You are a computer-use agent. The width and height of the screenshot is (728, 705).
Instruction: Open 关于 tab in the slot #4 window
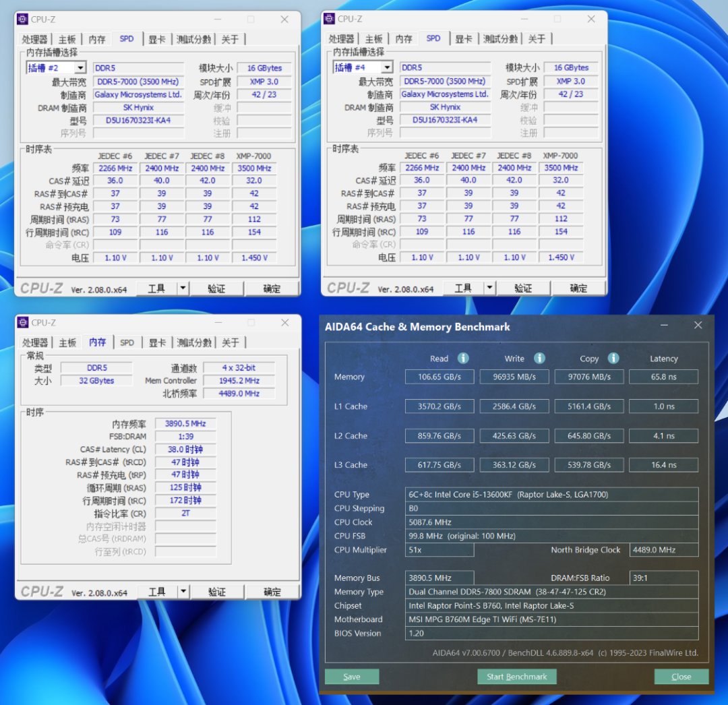[537, 39]
